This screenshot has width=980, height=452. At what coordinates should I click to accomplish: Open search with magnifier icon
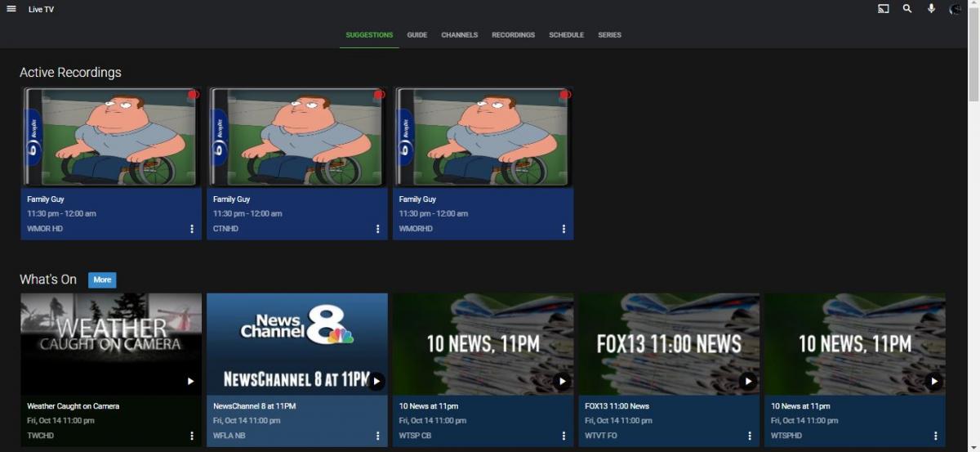click(x=907, y=9)
